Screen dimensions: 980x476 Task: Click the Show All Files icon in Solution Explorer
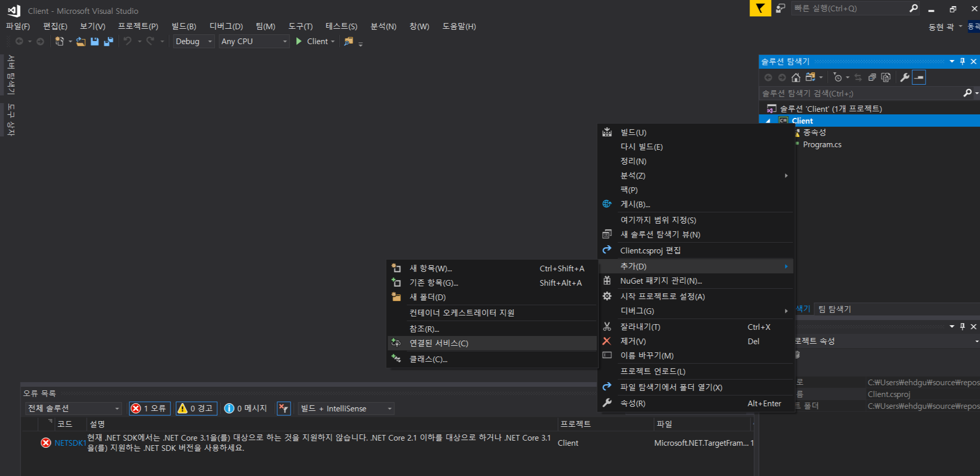point(886,77)
